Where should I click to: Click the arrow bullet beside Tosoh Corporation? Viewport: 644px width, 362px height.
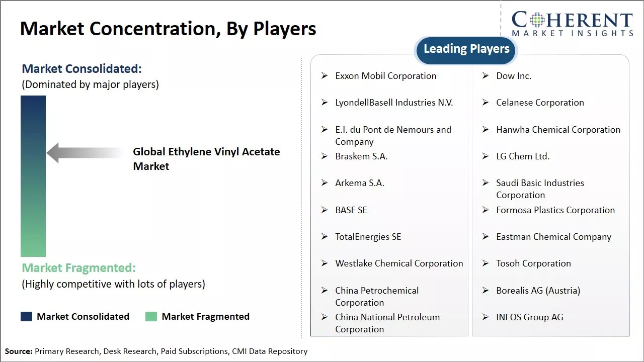486,263
